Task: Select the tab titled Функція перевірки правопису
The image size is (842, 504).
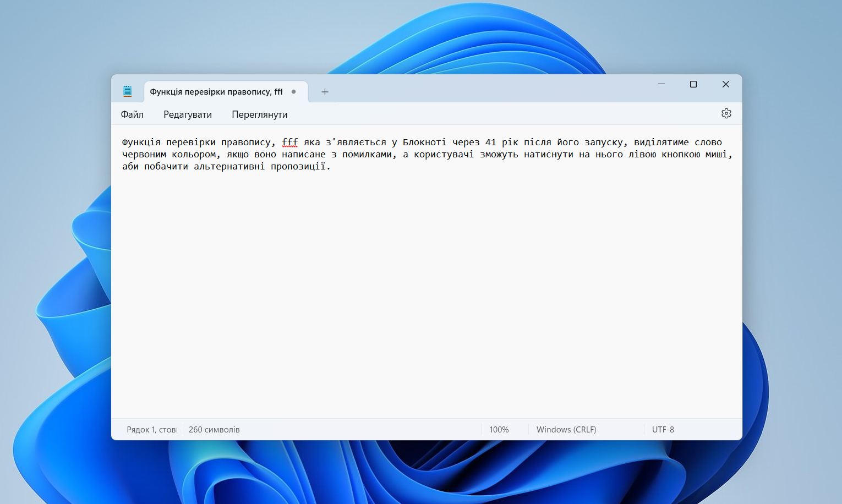Action: pos(216,92)
